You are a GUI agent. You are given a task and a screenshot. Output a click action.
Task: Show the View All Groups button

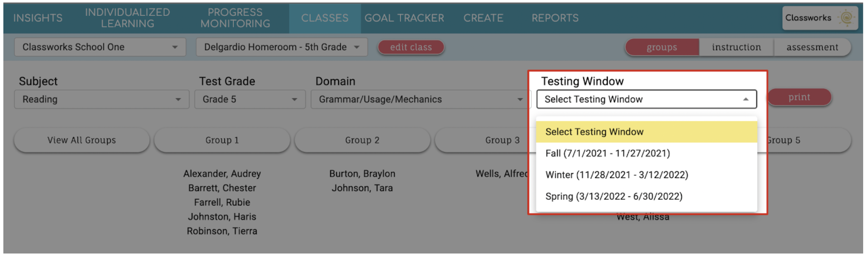81,140
